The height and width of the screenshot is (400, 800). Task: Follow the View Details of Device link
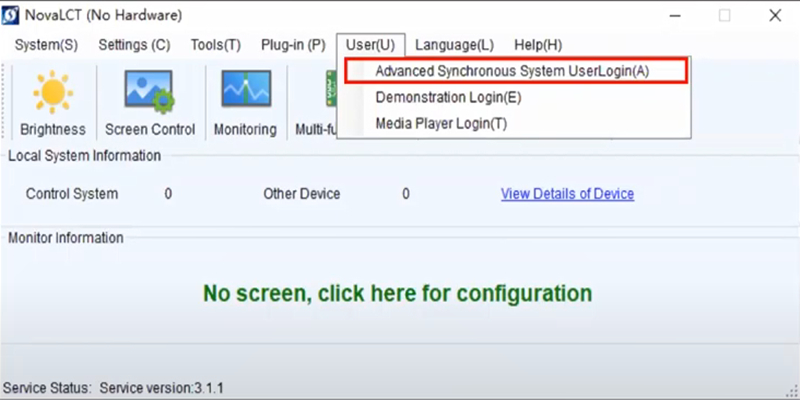coord(567,194)
